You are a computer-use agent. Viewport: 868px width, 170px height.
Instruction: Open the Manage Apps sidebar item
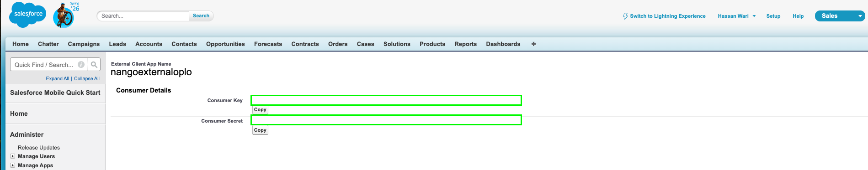click(35, 165)
